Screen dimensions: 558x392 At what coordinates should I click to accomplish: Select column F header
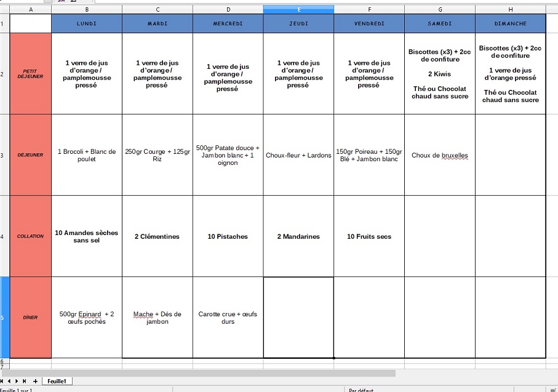[x=369, y=10]
